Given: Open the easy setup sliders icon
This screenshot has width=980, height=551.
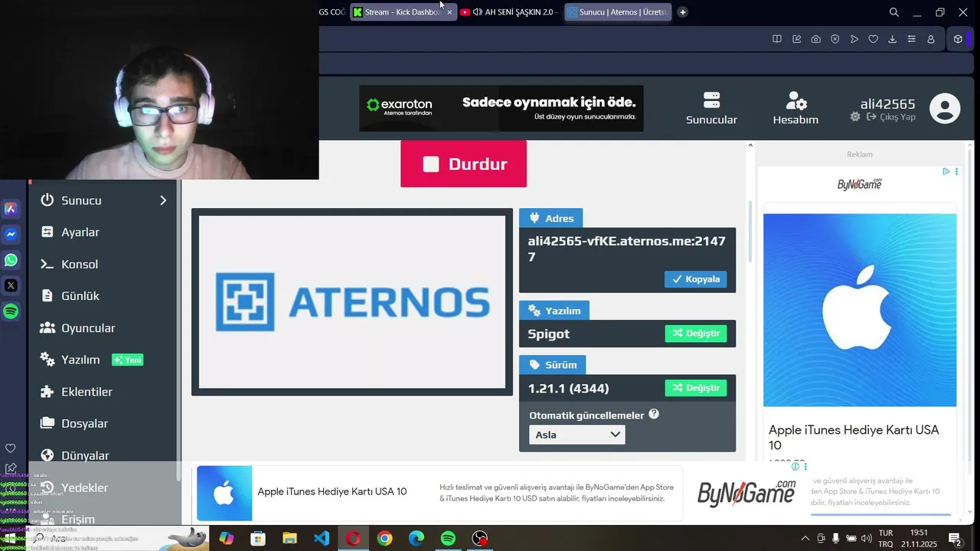Looking at the screenshot, I should point(911,39).
